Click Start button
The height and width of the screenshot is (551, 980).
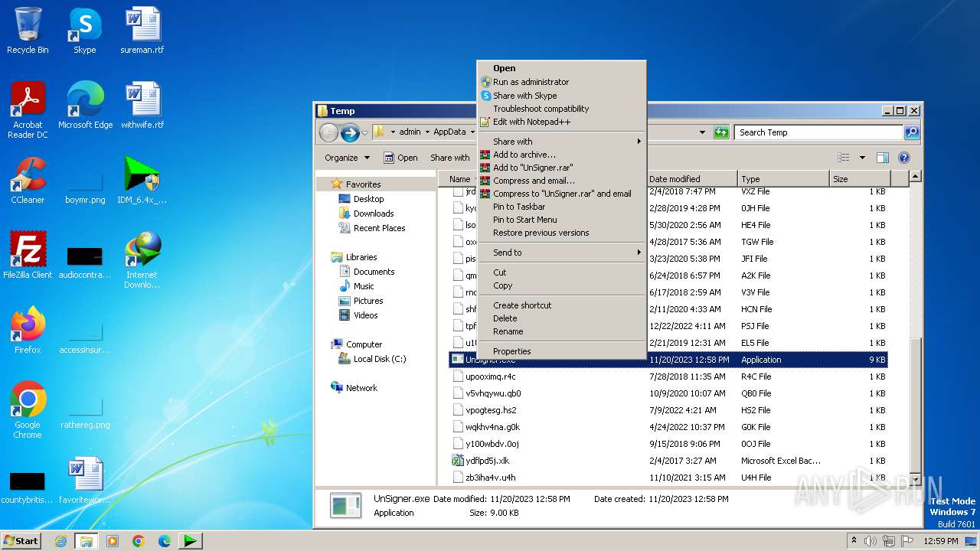[x=21, y=541]
